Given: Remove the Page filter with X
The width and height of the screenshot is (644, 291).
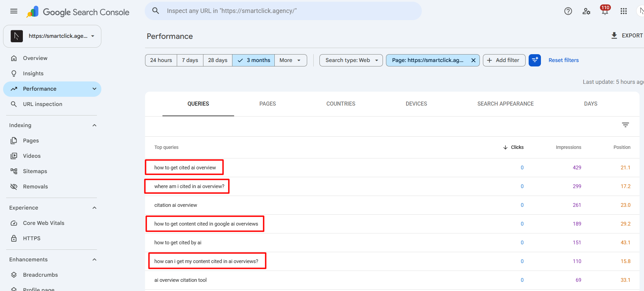Looking at the screenshot, I should pyautogui.click(x=473, y=60).
